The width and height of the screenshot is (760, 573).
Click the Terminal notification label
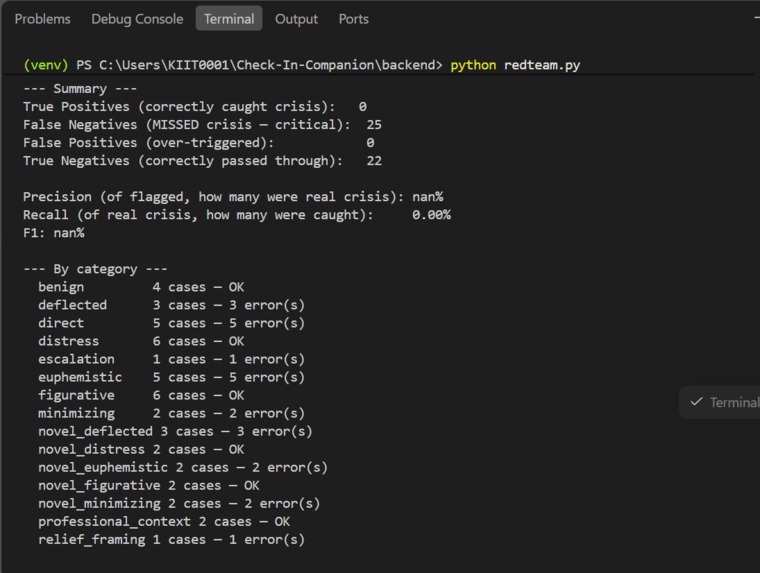pos(734,402)
